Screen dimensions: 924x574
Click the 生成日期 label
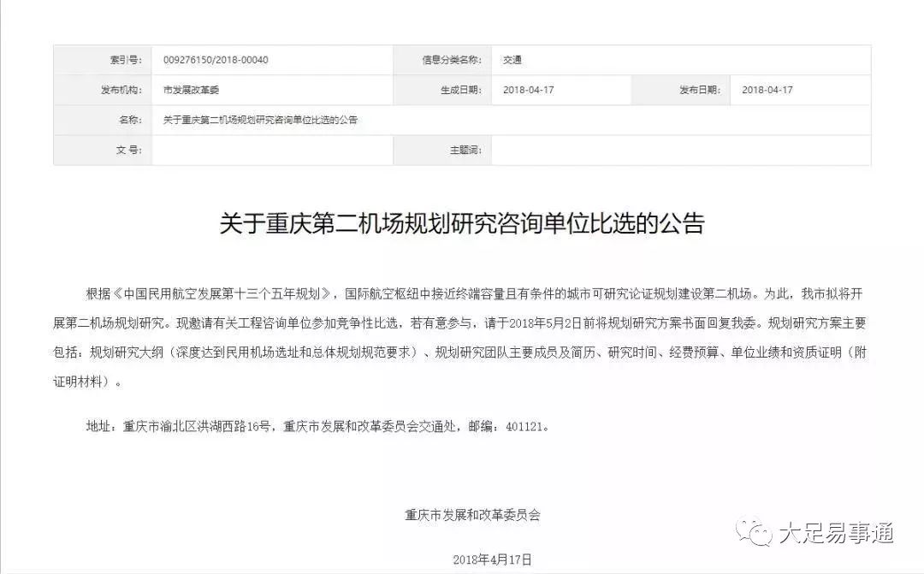(461, 90)
